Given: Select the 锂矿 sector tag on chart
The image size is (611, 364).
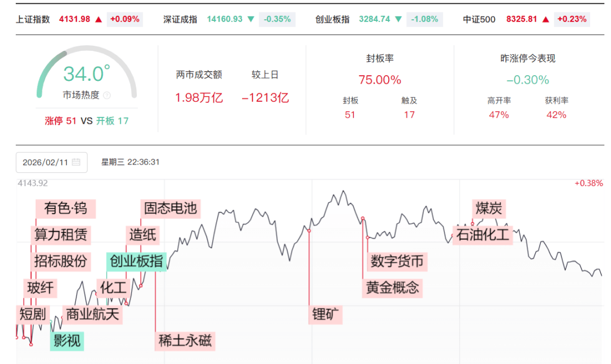Looking at the screenshot, I should click(x=327, y=314).
